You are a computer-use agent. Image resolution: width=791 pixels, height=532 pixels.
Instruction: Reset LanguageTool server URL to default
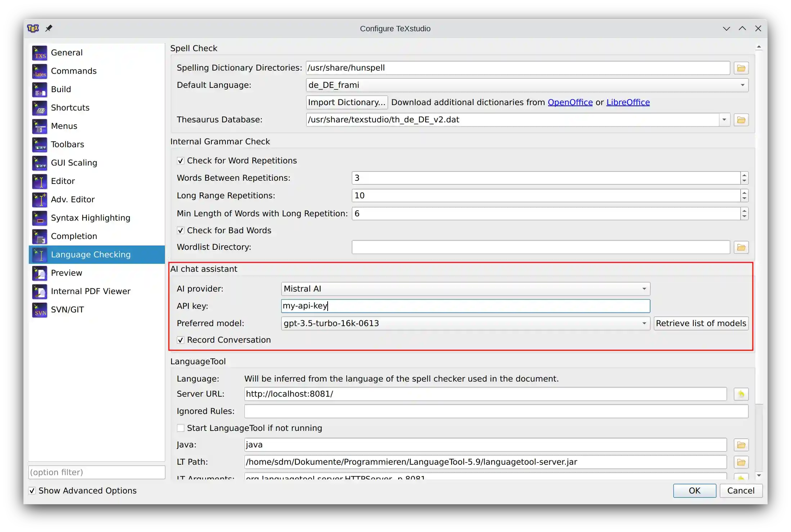point(741,394)
